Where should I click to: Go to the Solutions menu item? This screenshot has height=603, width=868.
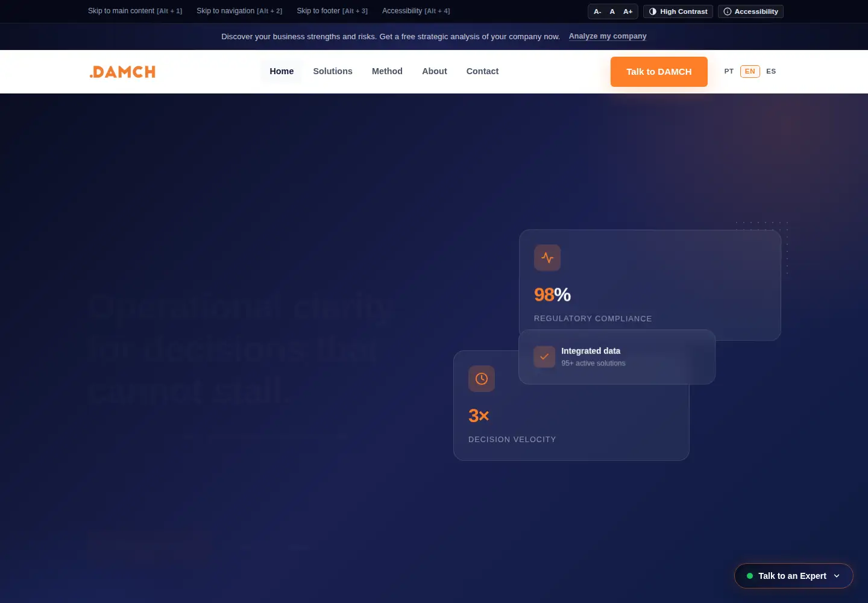(x=333, y=71)
